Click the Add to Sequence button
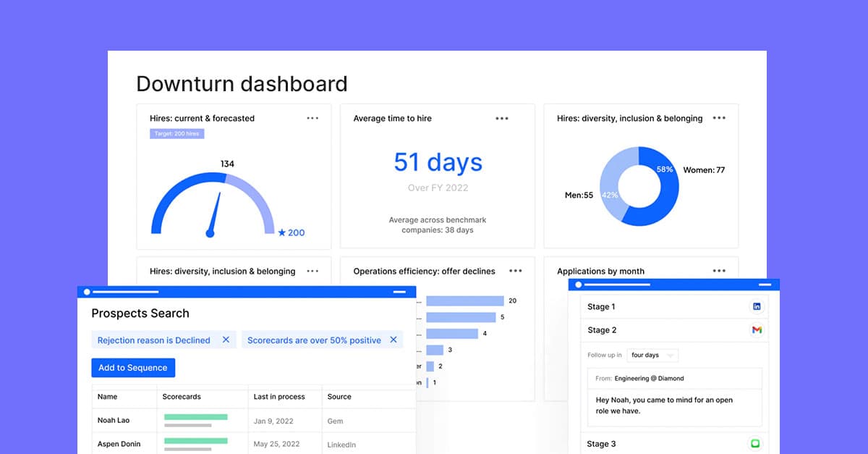 tap(133, 367)
